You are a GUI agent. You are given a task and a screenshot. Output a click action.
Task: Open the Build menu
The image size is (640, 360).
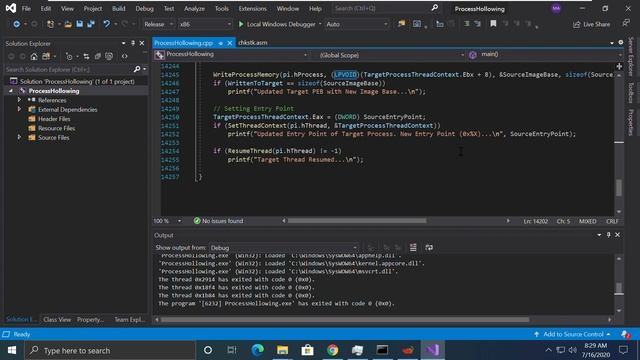[x=119, y=9]
